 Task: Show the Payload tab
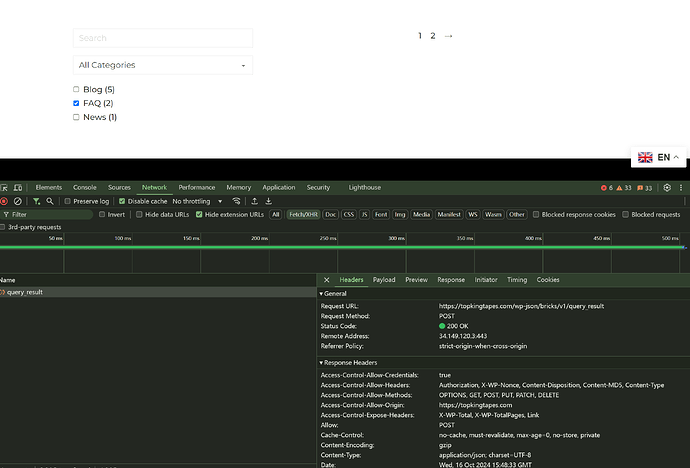(384, 280)
